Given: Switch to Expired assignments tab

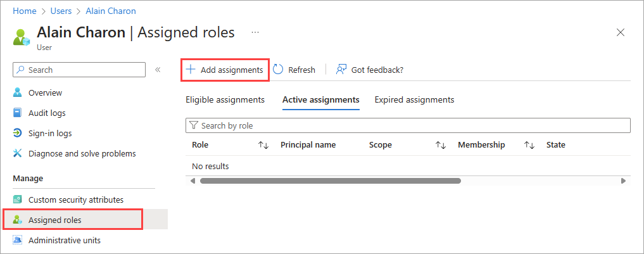Looking at the screenshot, I should click(x=414, y=99).
